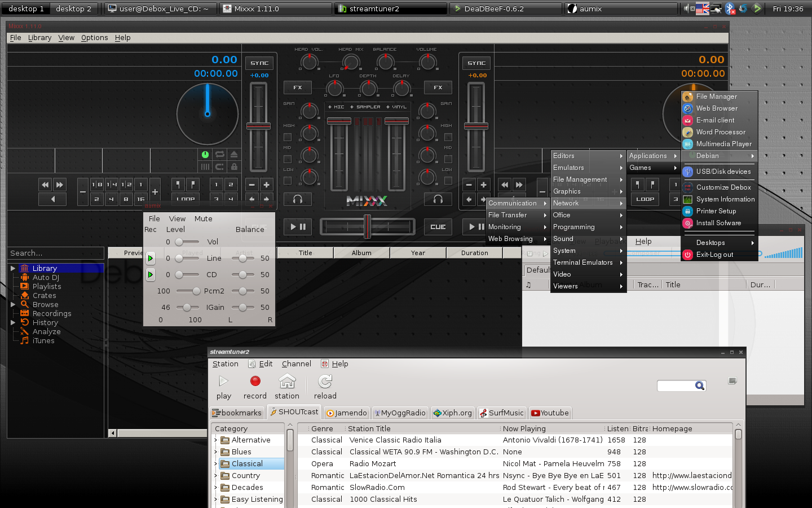Expand the Library tree node
This screenshot has height=508, width=812.
click(13, 269)
